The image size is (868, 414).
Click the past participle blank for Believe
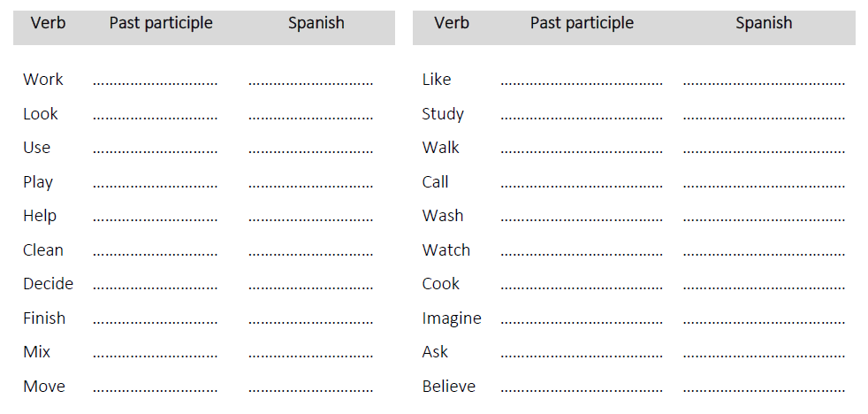[x=581, y=388]
